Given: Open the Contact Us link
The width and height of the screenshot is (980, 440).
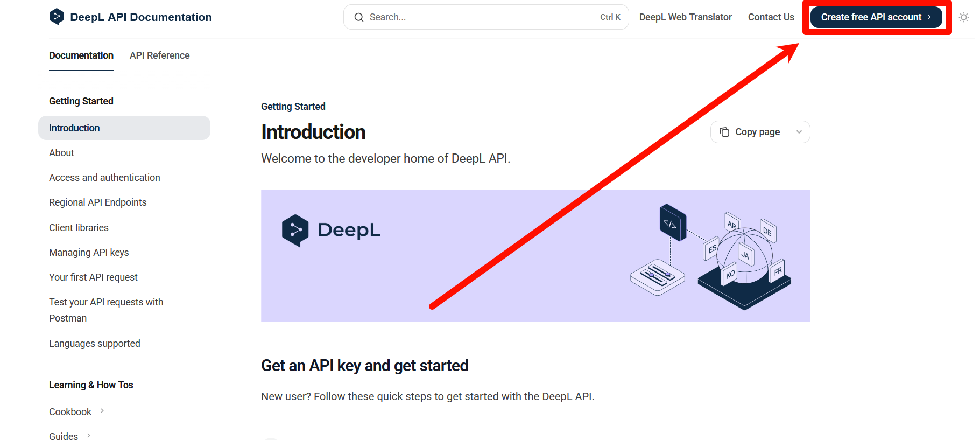Looking at the screenshot, I should pyautogui.click(x=771, y=17).
